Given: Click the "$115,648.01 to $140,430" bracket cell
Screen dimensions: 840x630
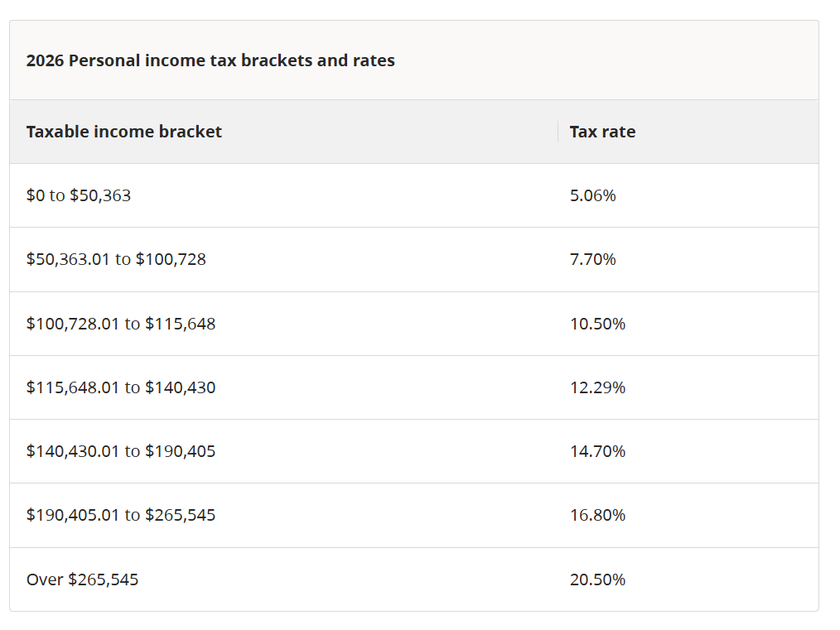Looking at the screenshot, I should click(121, 387).
